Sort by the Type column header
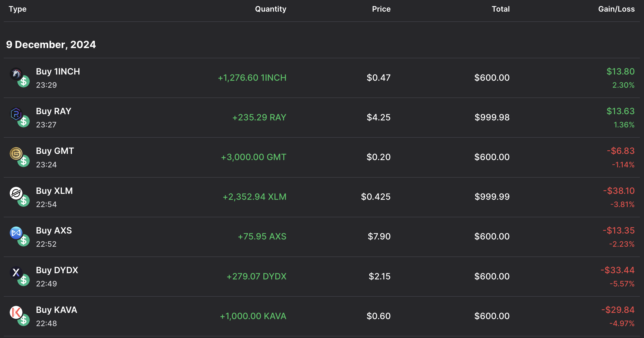Screen dimensions: 644x338 click(18, 9)
